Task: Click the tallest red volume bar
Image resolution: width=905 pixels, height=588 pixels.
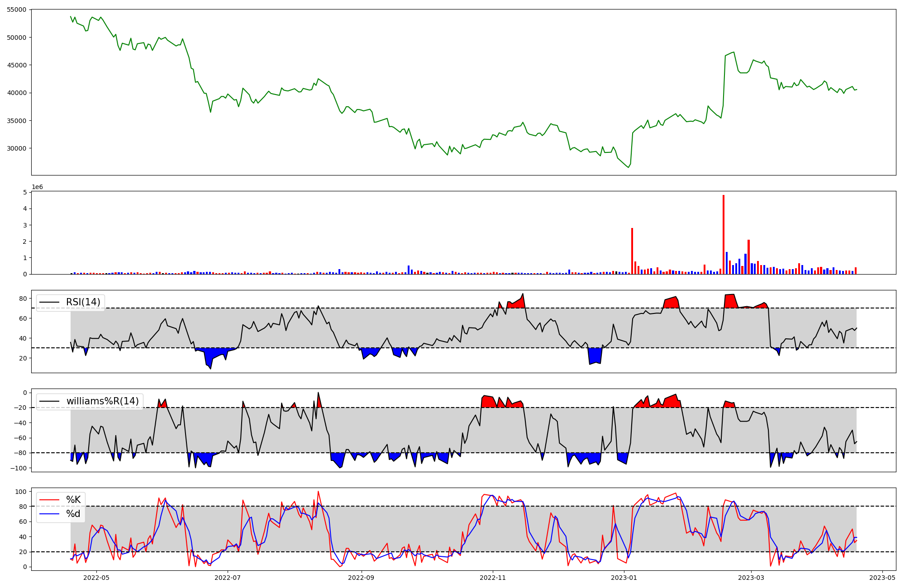Action: tap(724, 234)
